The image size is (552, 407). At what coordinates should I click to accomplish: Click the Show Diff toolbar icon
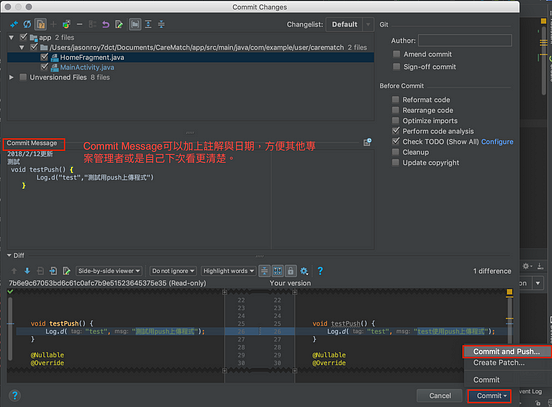click(x=14, y=24)
